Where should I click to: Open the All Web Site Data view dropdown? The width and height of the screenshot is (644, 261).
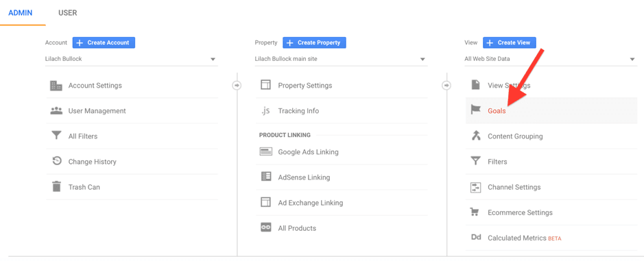551,59
